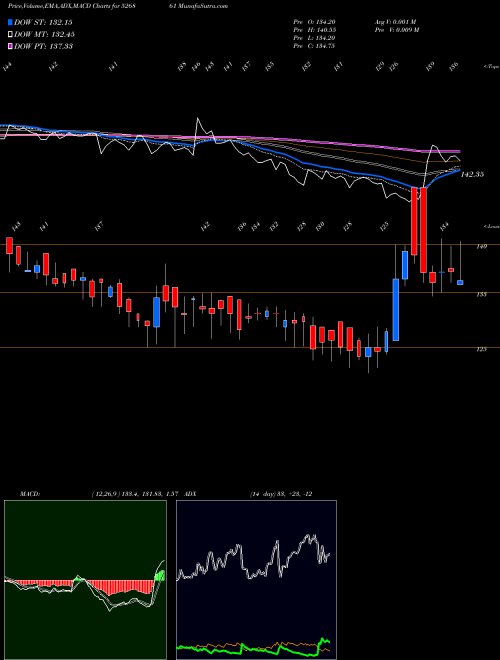Click the 'Pre H: 140.55' high value
The image size is (500, 660).
[x=314, y=30]
